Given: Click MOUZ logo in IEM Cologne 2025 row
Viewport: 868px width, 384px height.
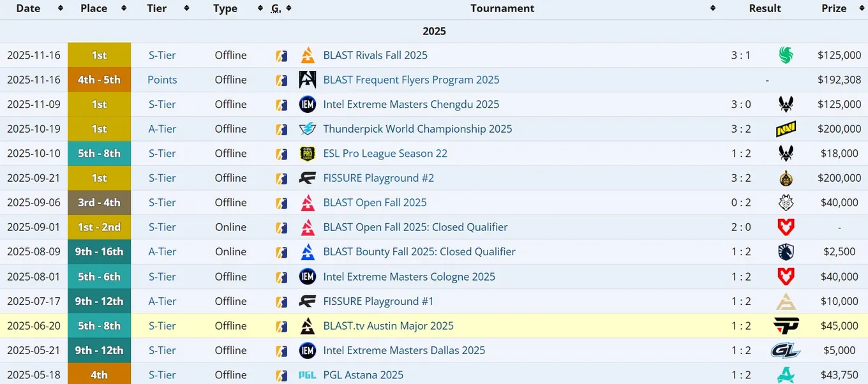Looking at the screenshot, I should (786, 276).
